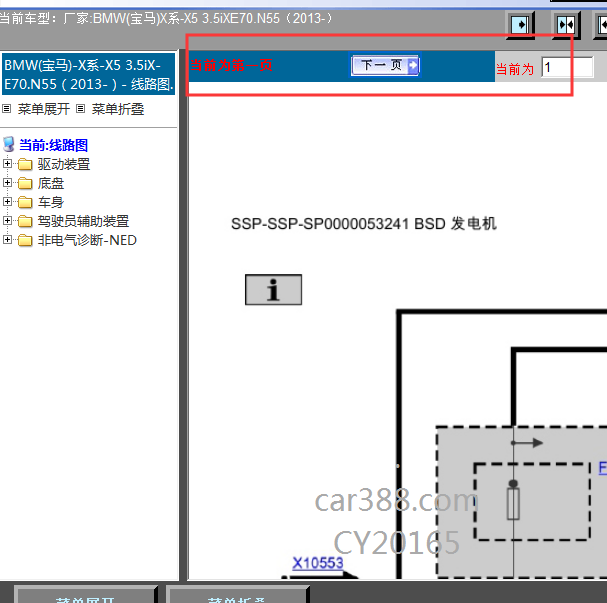
Task: Select the 底盘 folder label
Action: point(51,183)
